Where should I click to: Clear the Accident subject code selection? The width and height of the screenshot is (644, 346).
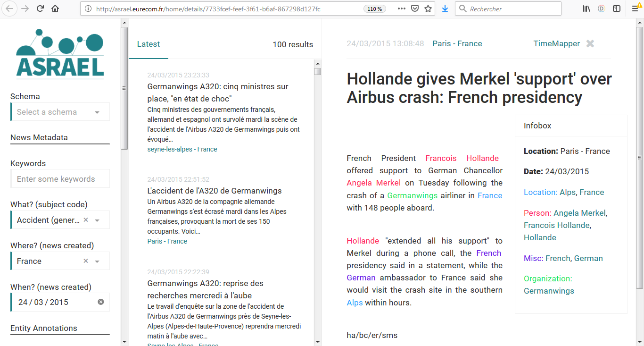tap(85, 220)
